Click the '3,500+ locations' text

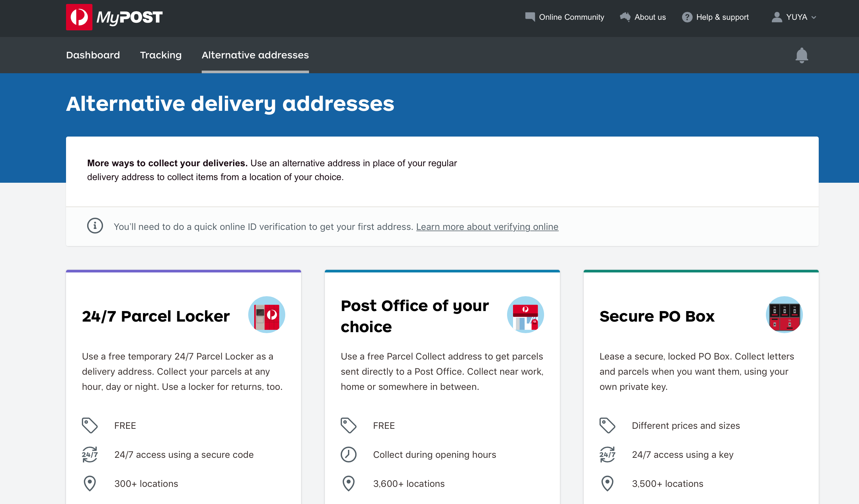tap(668, 484)
